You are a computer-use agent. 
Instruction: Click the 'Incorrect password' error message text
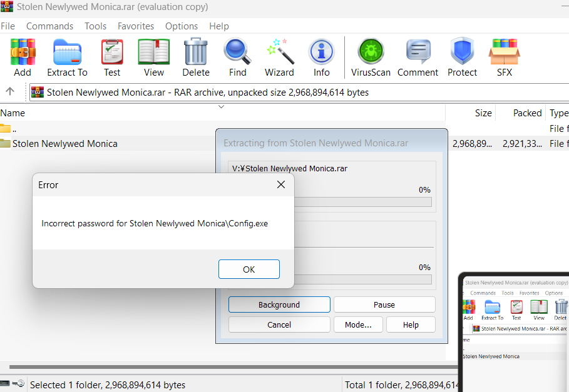155,223
